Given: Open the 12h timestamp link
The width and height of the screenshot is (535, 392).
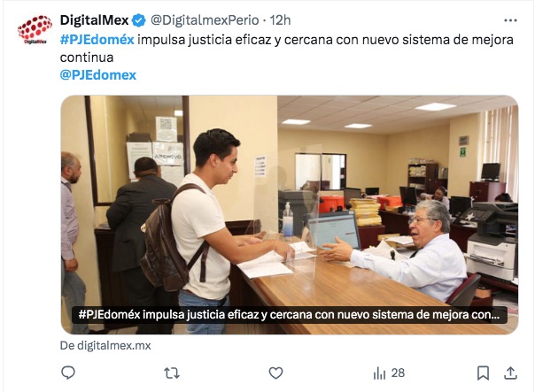Looking at the screenshot, I should 280,20.
